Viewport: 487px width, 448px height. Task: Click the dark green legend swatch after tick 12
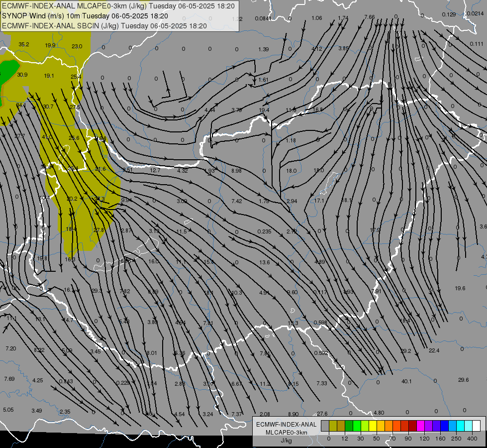click(x=349, y=426)
